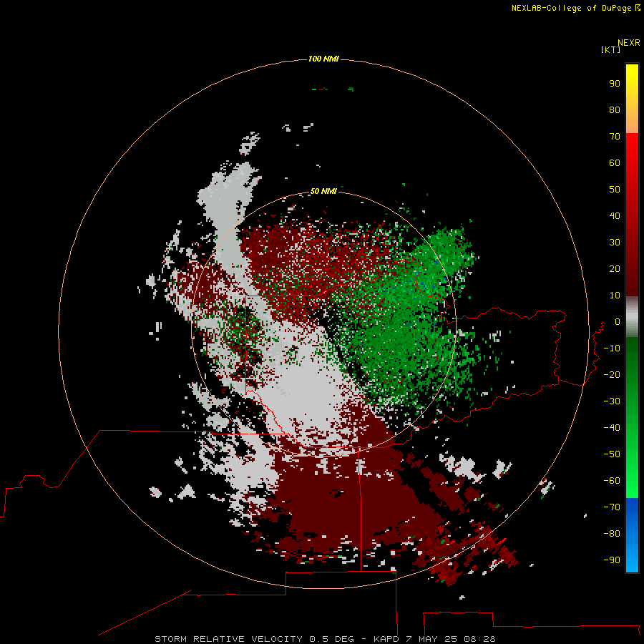Click the -60 knot scale label
This screenshot has height=644, width=644.
612,481
